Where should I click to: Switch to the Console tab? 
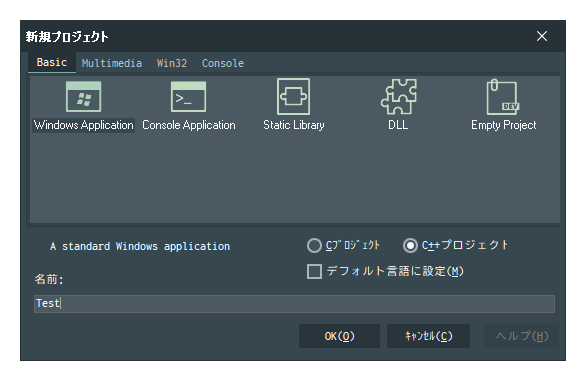pyautogui.click(x=223, y=63)
